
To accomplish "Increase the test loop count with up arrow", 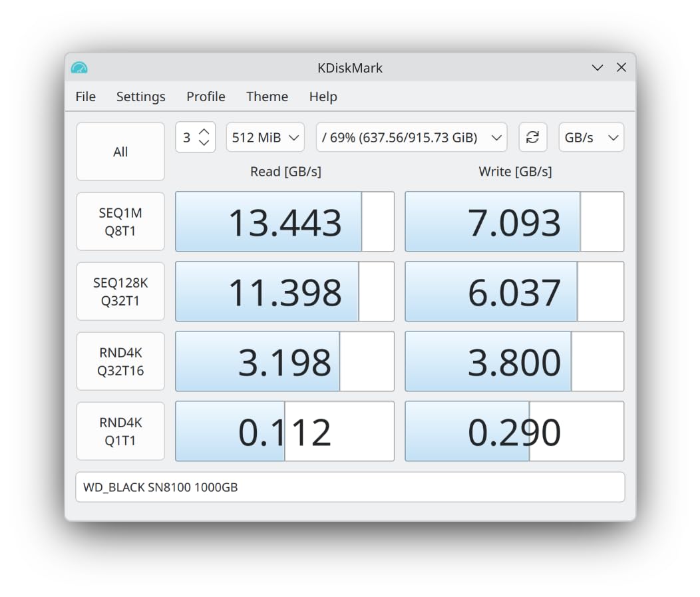I will coord(204,132).
